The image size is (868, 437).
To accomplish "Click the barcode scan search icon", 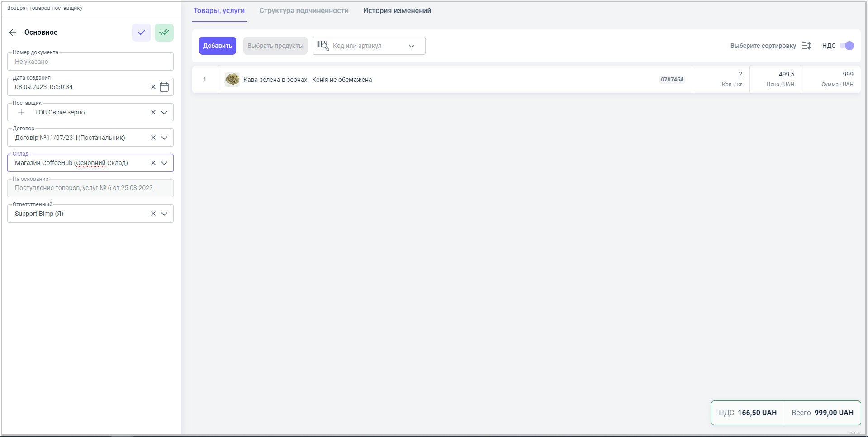I will (323, 46).
